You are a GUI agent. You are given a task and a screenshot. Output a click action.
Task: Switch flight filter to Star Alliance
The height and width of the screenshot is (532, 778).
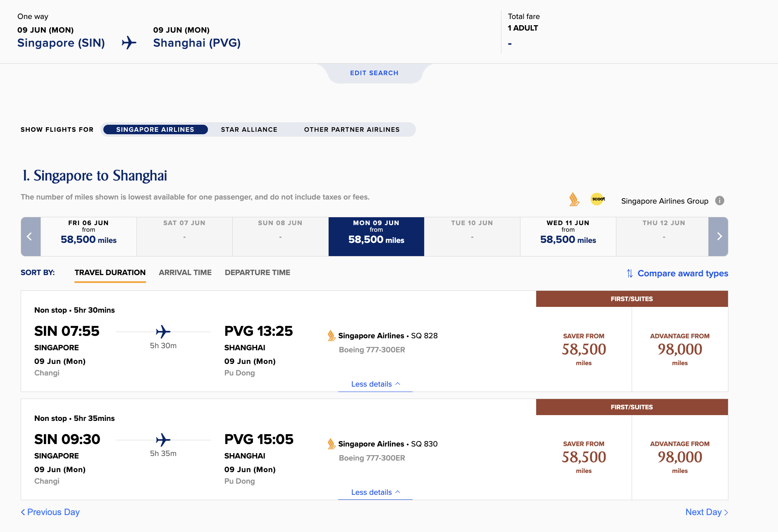coord(249,130)
